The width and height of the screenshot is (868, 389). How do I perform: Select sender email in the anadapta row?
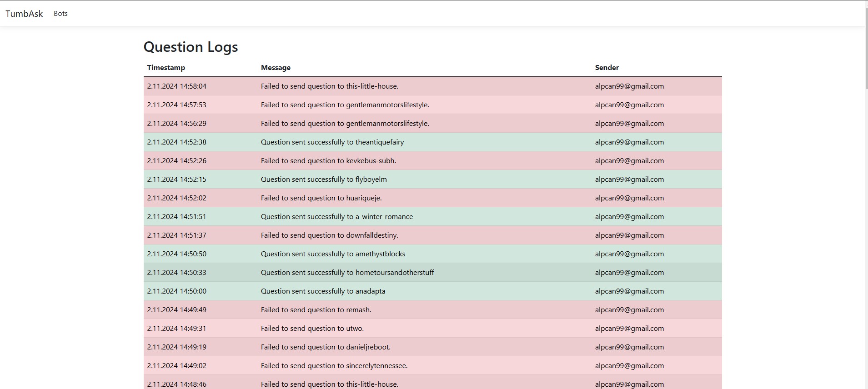pos(629,291)
